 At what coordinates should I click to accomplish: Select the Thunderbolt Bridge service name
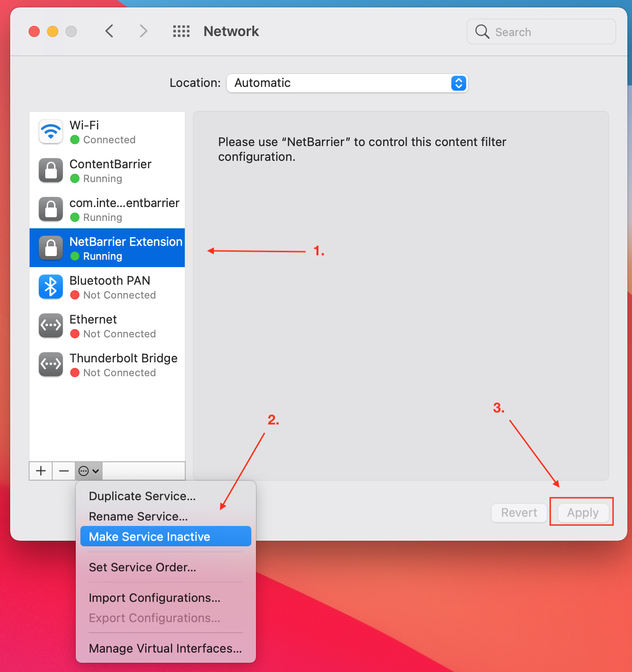pos(123,358)
